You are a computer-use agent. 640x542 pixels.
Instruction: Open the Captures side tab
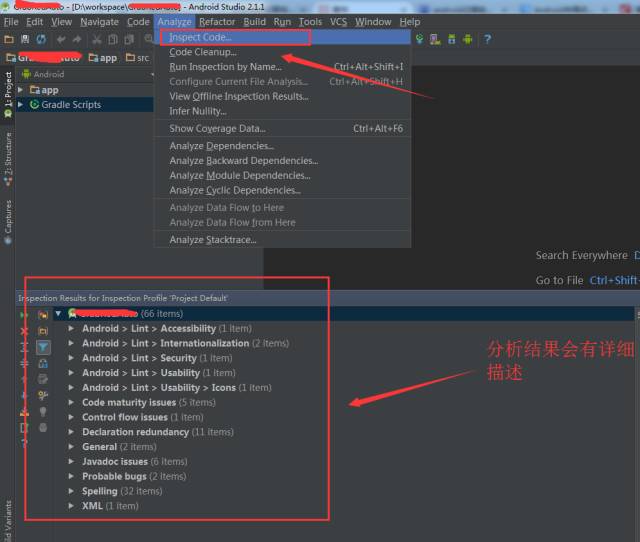8,222
